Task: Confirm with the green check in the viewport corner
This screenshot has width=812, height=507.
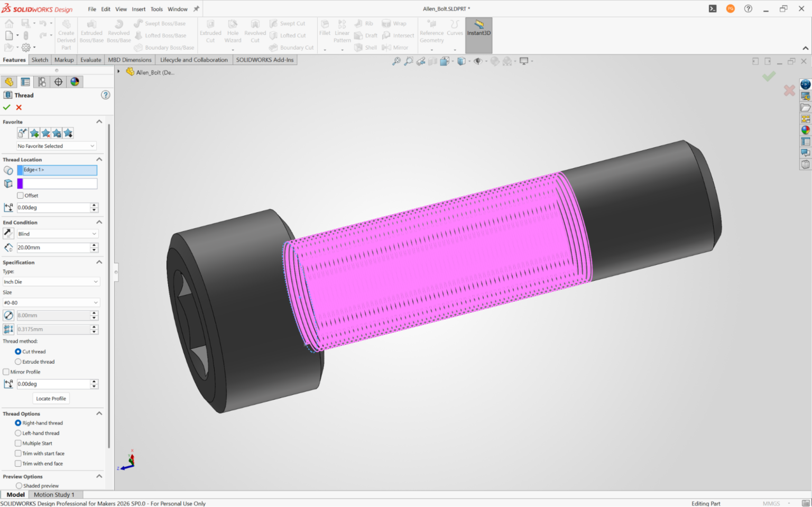Action: tap(769, 77)
